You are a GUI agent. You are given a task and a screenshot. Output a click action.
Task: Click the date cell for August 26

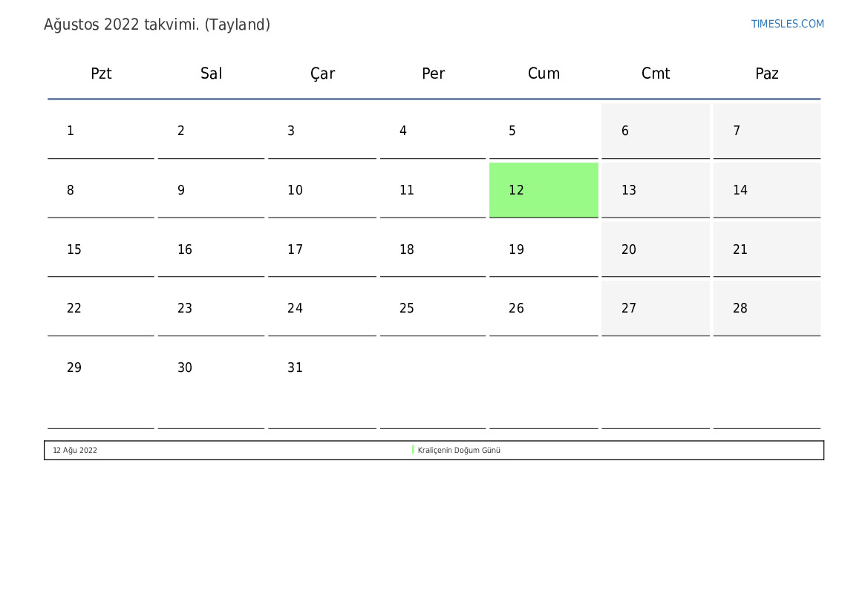pyautogui.click(x=544, y=308)
